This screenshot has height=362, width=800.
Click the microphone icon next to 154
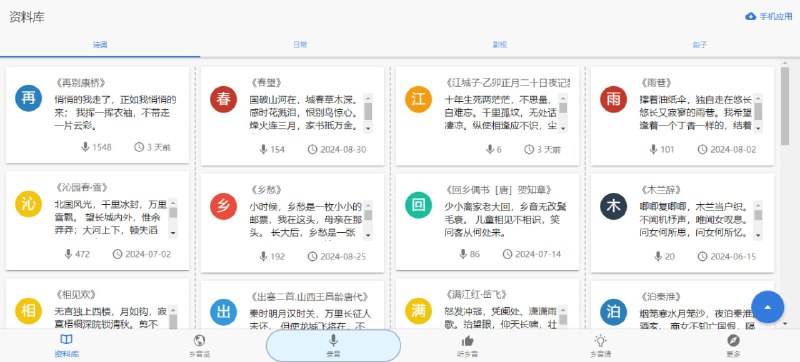click(263, 149)
